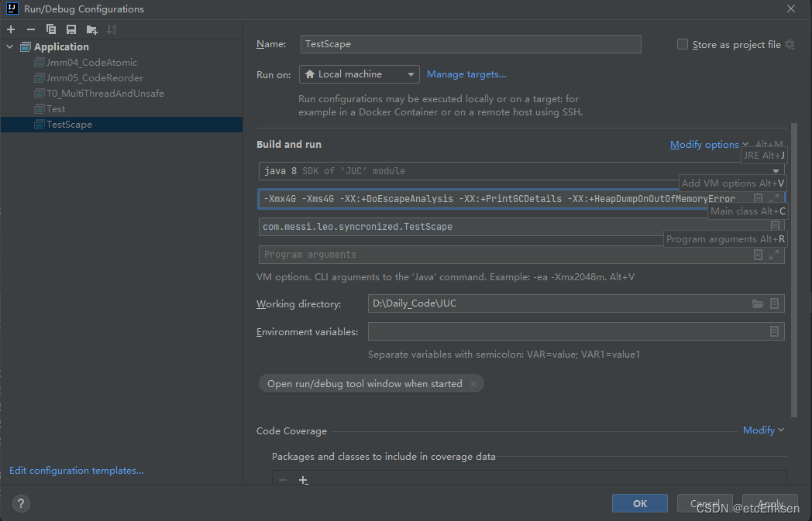The image size is (812, 521).
Task: Click the Name field containing TestScape
Action: click(x=471, y=44)
